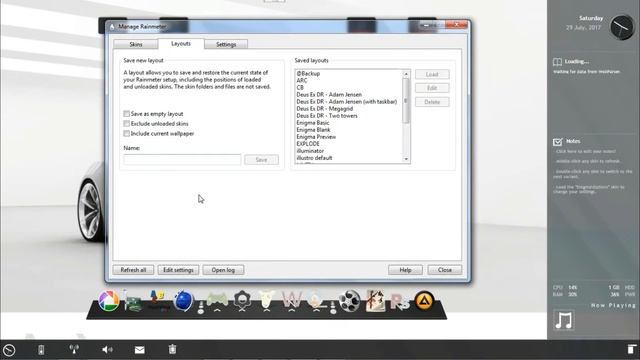
Task: Select the Layouts tab
Action: pos(181,44)
